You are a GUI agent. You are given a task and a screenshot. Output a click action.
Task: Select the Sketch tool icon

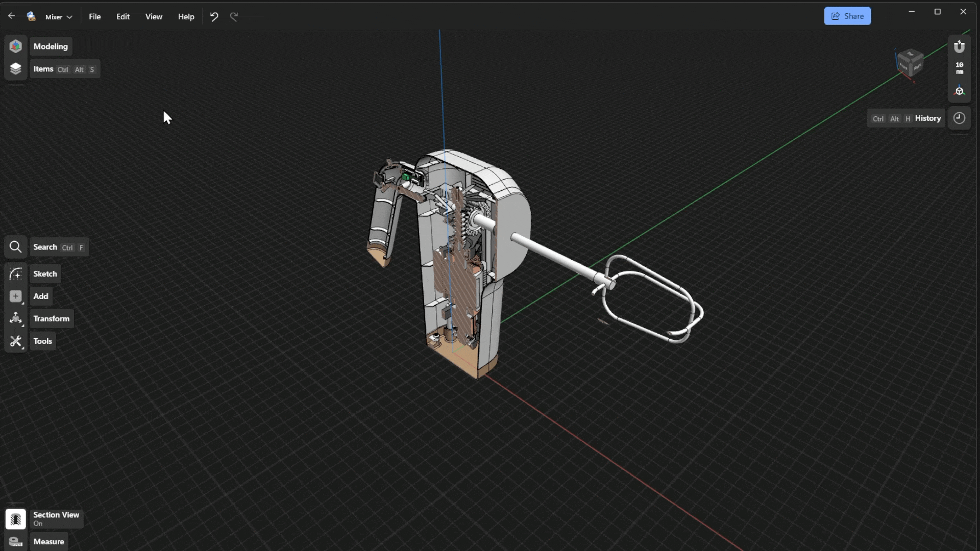[15, 274]
